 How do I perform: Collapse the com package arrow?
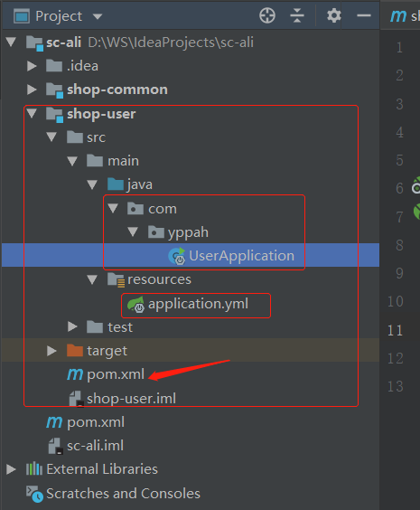coord(113,208)
